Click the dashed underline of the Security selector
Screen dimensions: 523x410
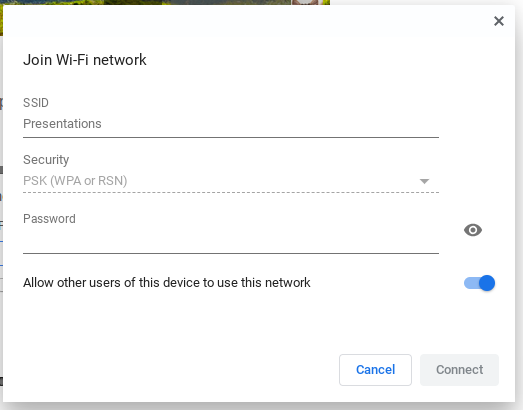click(231, 192)
